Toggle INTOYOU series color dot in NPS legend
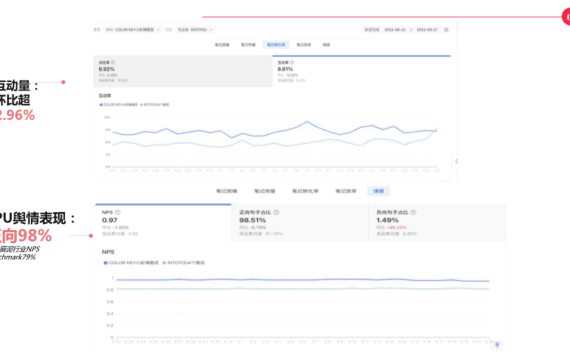570x360 pixels. click(x=164, y=263)
